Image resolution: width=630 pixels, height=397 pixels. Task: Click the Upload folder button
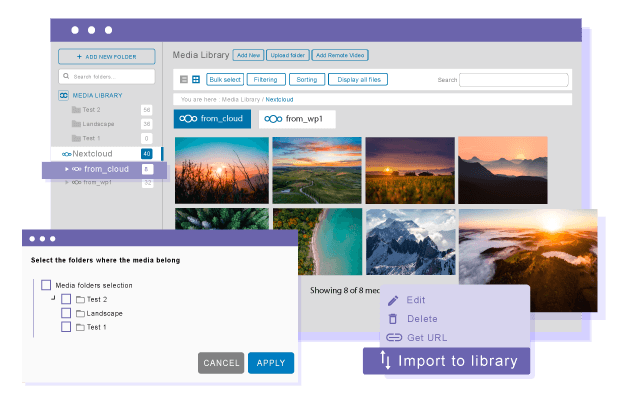click(x=288, y=55)
